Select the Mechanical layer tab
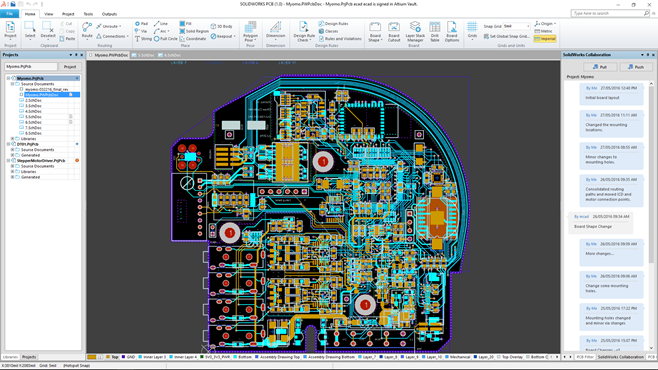The height and width of the screenshot is (370, 658). point(457,357)
